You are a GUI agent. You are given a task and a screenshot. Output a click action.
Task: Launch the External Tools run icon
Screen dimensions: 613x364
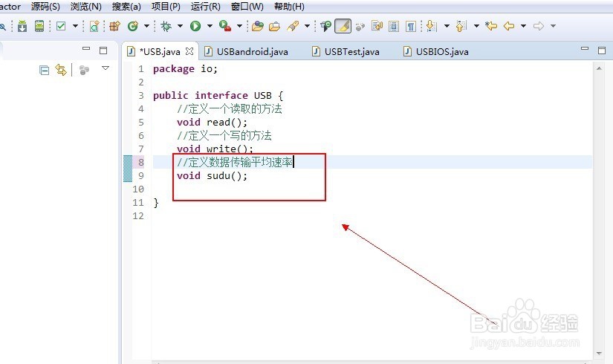(x=225, y=26)
